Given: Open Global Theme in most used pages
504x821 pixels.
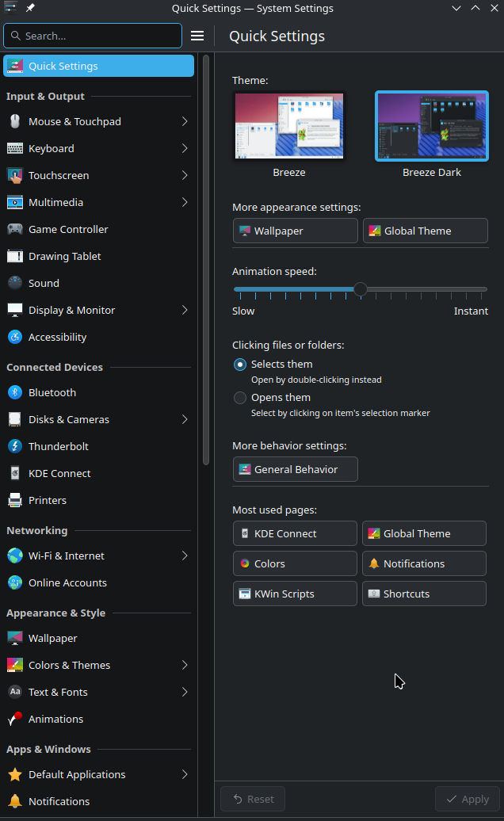Looking at the screenshot, I should coord(424,533).
